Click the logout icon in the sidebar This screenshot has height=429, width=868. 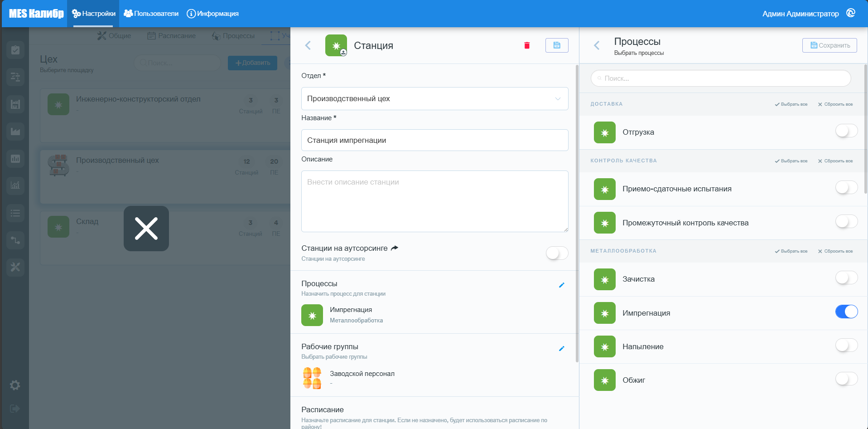(x=15, y=409)
